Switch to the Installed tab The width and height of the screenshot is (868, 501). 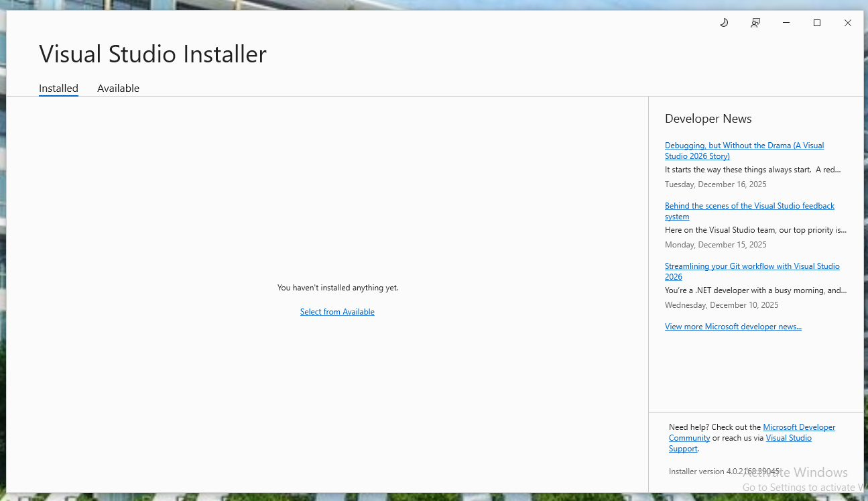click(58, 89)
